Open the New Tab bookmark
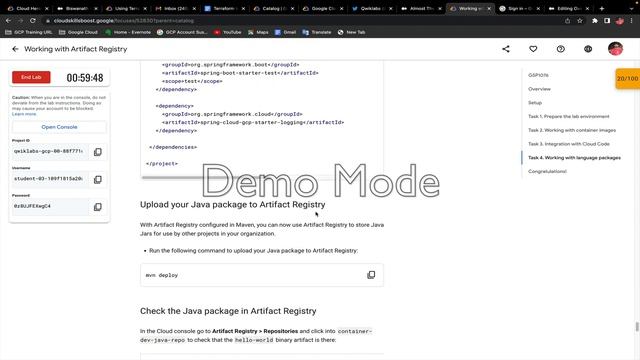 pos(351,32)
